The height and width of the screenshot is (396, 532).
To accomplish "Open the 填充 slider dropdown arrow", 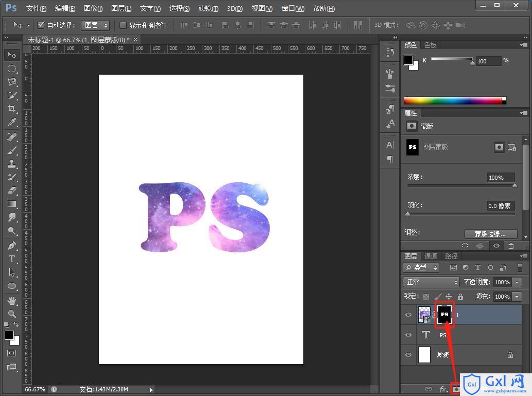I will (x=517, y=297).
